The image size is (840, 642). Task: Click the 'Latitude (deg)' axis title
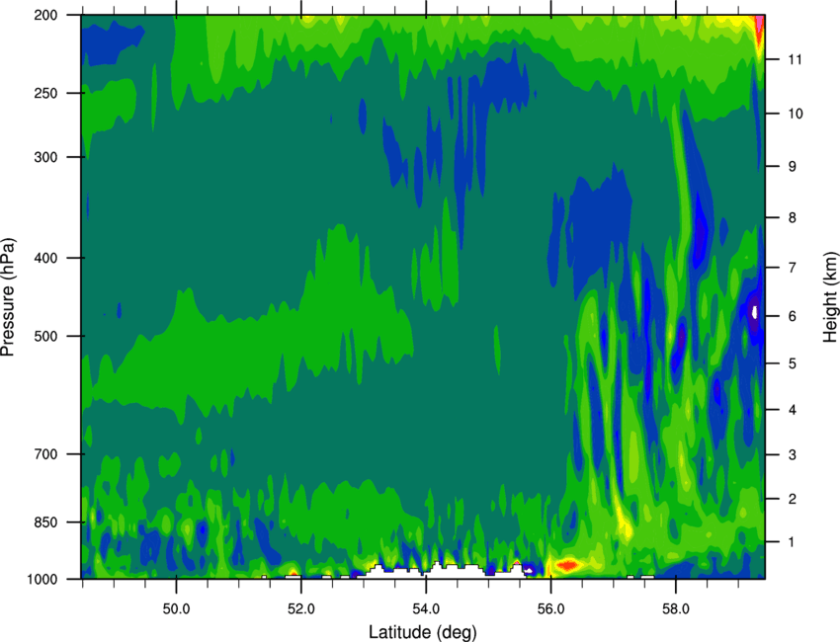pos(423,632)
